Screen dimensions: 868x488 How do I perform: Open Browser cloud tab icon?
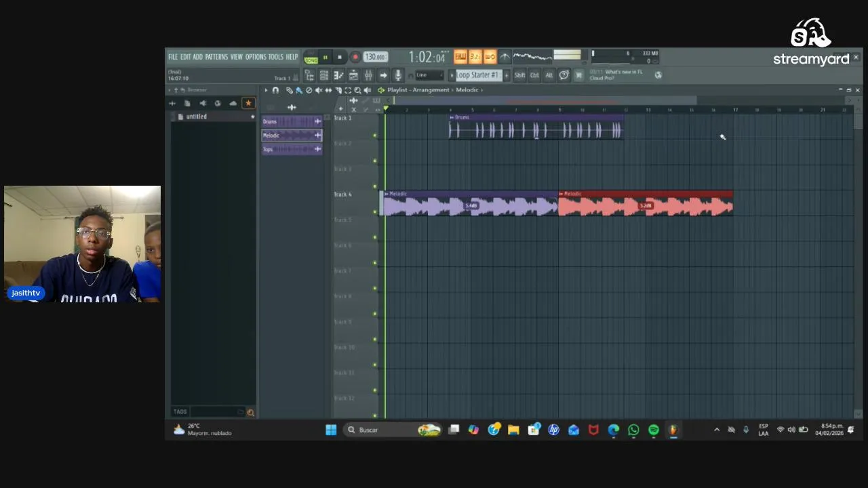[233, 103]
